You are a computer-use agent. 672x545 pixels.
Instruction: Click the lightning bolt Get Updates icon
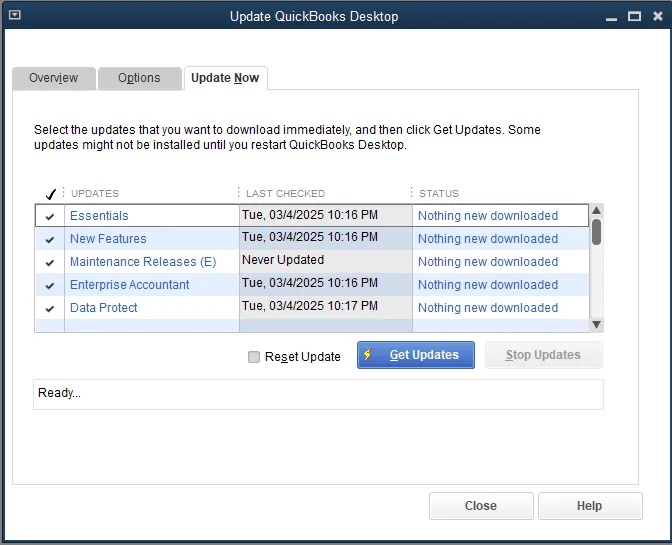368,354
